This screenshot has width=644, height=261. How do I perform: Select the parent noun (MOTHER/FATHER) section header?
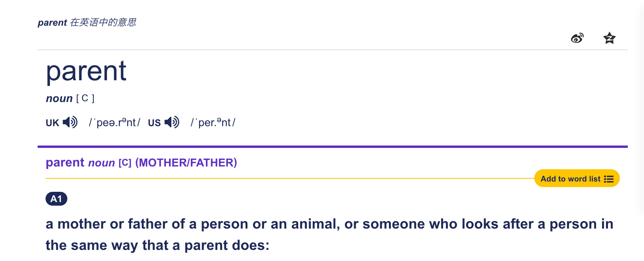pyautogui.click(x=141, y=162)
